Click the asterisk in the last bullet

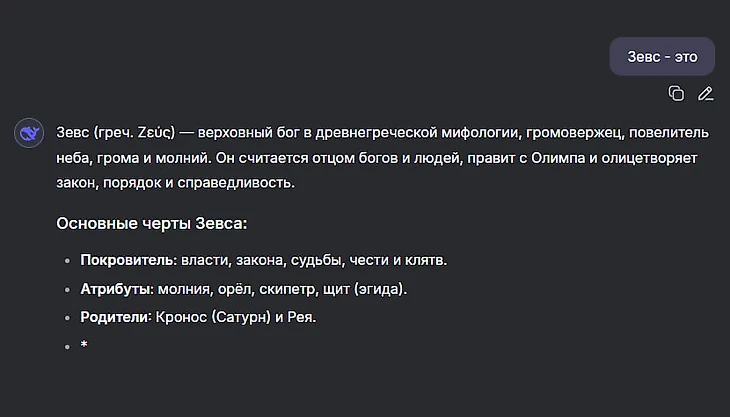coord(84,346)
